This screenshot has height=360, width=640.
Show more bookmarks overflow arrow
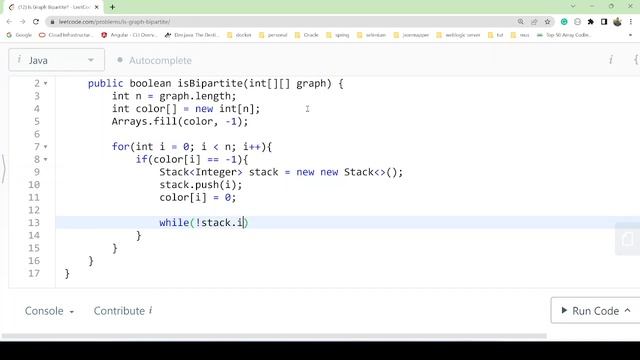[630, 35]
